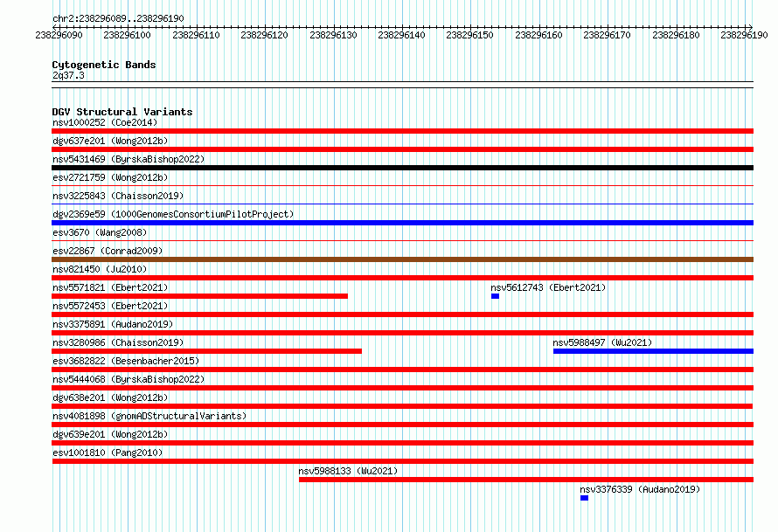Open esv2721759 (Wong2012b) variant entry

coord(110,177)
